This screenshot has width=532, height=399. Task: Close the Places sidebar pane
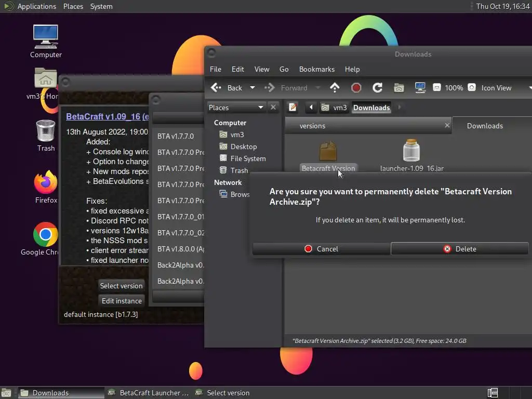coord(273,107)
